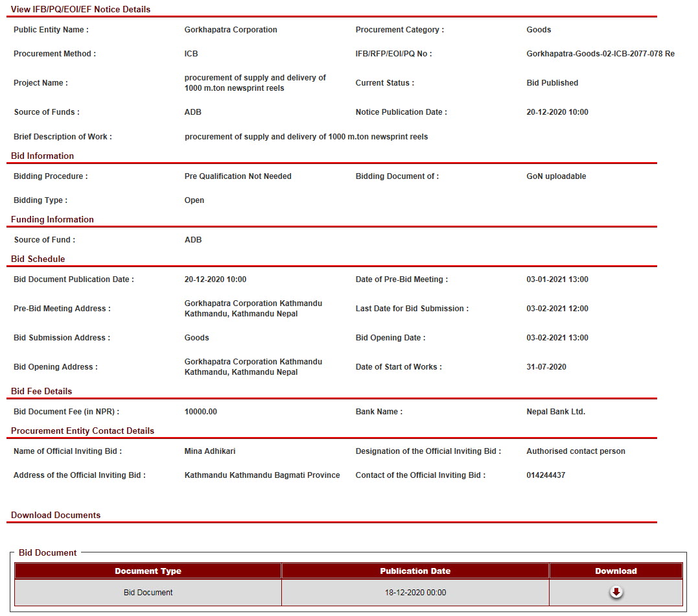This screenshot has height=616, width=698.
Task: Click the Document Type column header
Action: [x=148, y=571]
